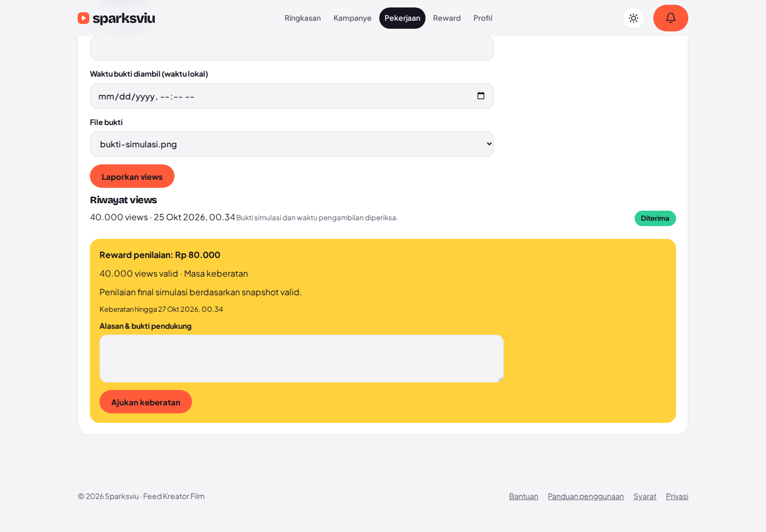Switch to the Reward tab
The height and width of the screenshot is (532, 766).
[447, 18]
